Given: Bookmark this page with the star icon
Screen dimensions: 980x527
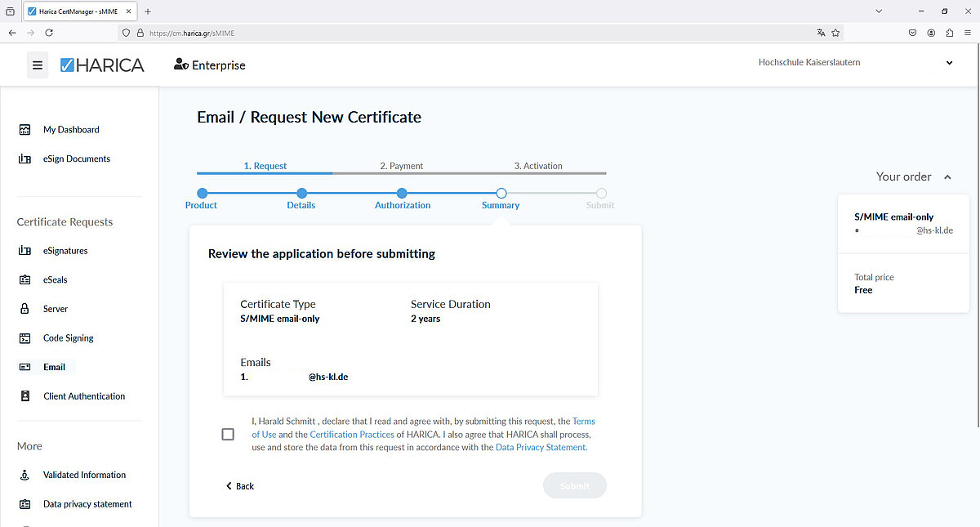Looking at the screenshot, I should pos(835,33).
